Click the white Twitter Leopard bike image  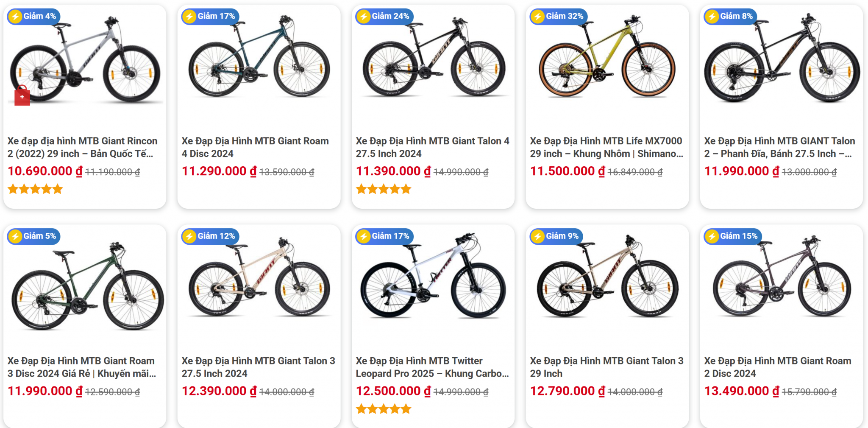click(x=433, y=278)
